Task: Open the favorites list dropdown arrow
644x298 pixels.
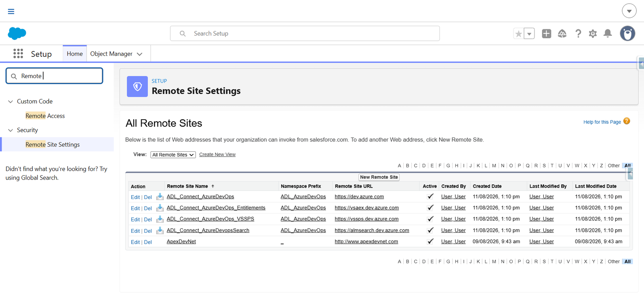Action: (x=529, y=34)
